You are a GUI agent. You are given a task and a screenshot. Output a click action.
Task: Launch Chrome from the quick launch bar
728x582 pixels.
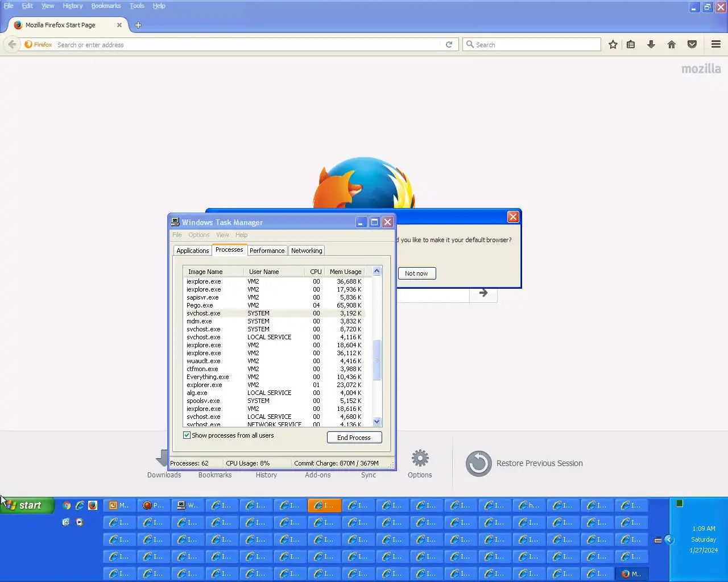(x=67, y=505)
